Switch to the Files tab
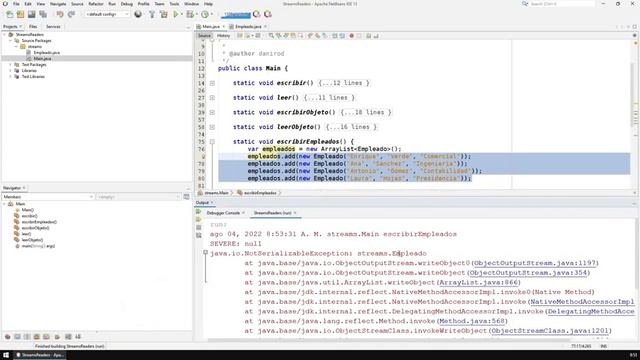Viewport: 640px width, 360px height. [x=33, y=27]
